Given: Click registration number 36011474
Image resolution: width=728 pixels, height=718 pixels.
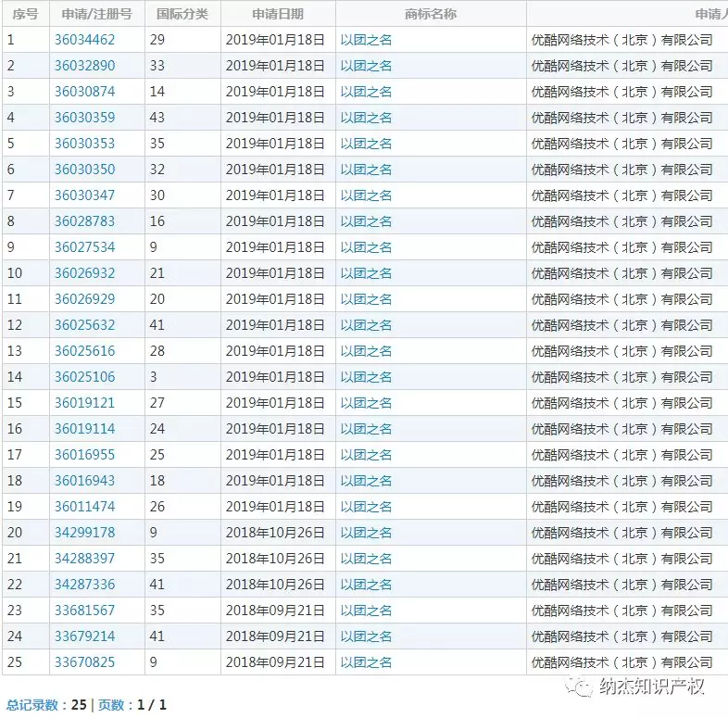Looking at the screenshot, I should click(x=84, y=507).
